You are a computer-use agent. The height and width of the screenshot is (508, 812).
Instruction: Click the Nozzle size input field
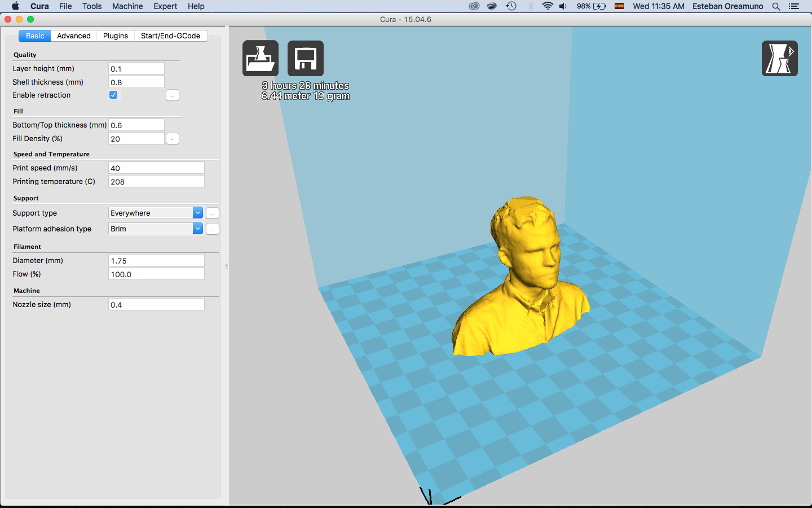156,304
